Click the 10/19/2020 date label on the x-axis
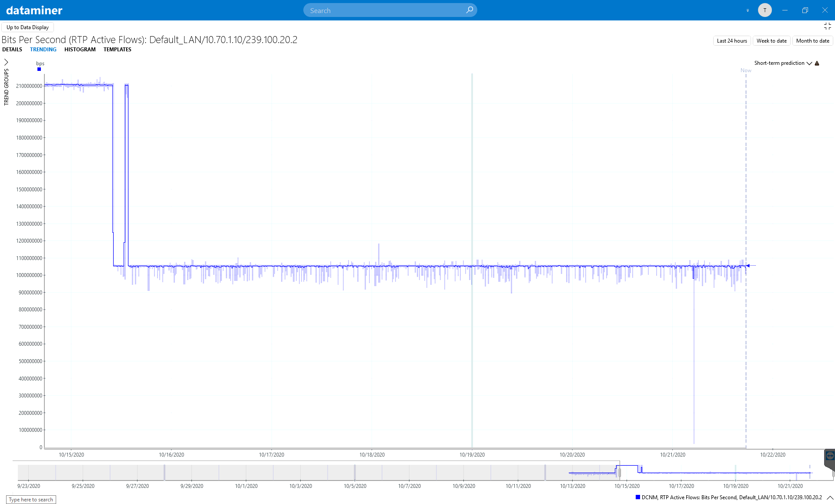 click(472, 455)
